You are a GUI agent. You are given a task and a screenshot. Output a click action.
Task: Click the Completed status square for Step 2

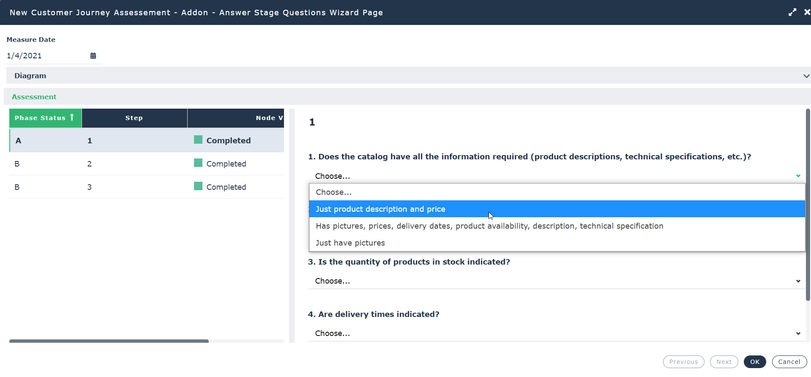198,163
